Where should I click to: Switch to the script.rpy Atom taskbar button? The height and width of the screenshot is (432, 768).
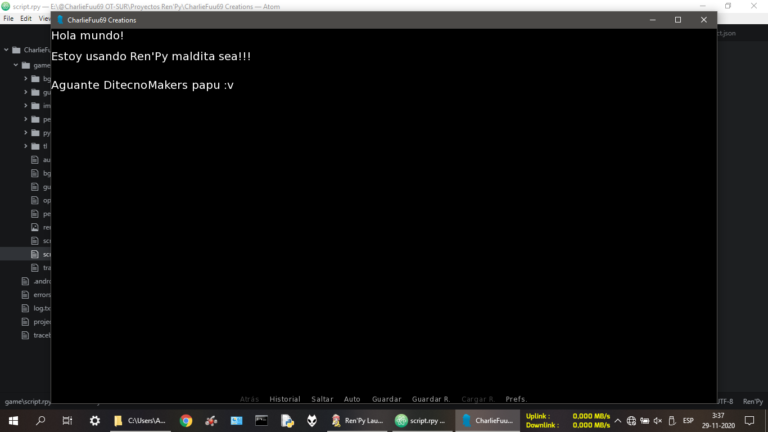[x=420, y=421]
